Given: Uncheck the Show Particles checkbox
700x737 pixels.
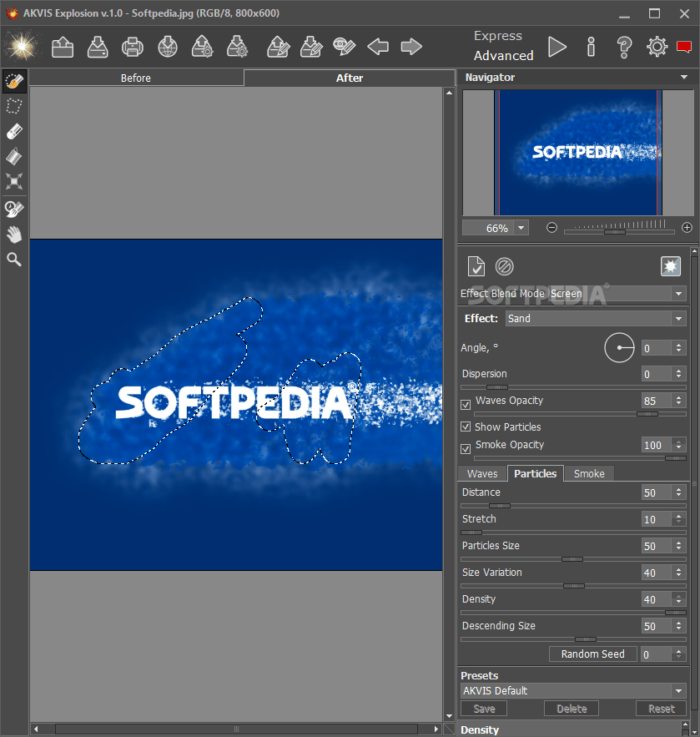Looking at the screenshot, I should (x=466, y=427).
